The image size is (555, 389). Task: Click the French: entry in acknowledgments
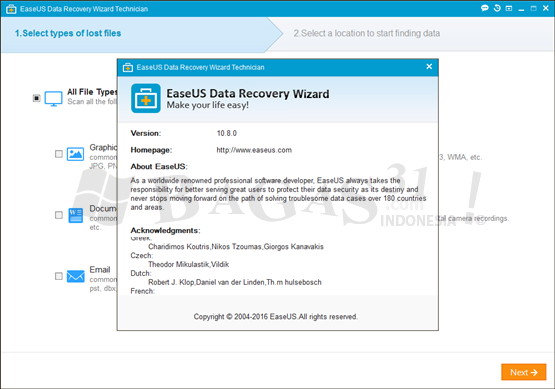(x=142, y=291)
